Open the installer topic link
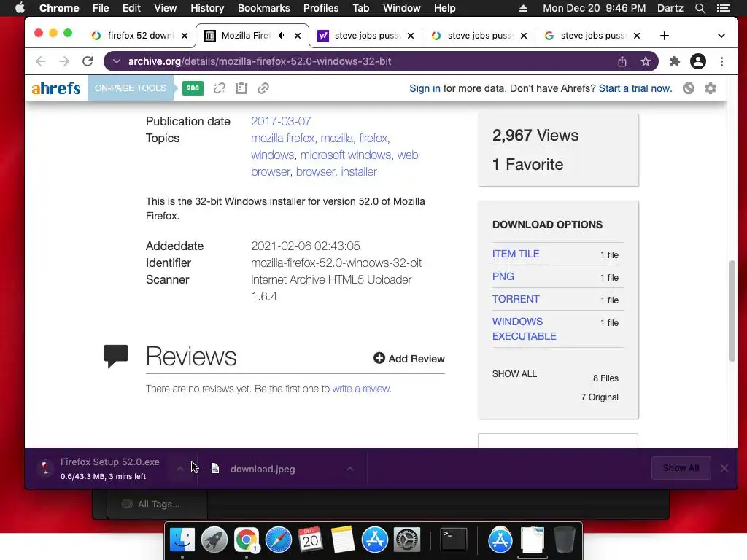The image size is (747, 560). pos(359,171)
